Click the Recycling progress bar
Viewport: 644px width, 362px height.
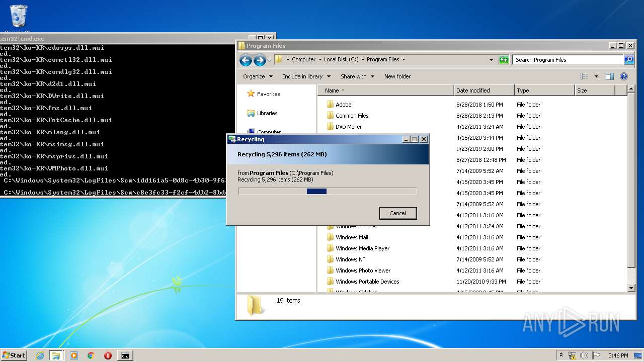tap(328, 191)
